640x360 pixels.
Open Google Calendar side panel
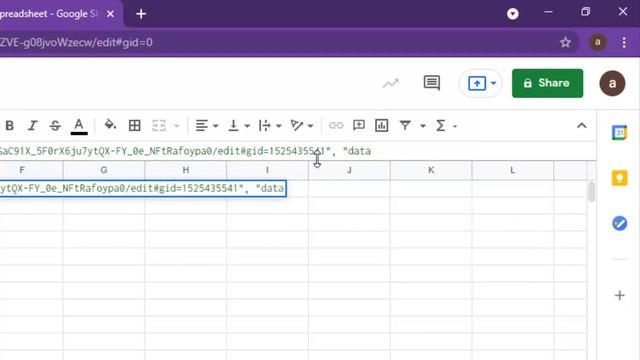pyautogui.click(x=620, y=133)
